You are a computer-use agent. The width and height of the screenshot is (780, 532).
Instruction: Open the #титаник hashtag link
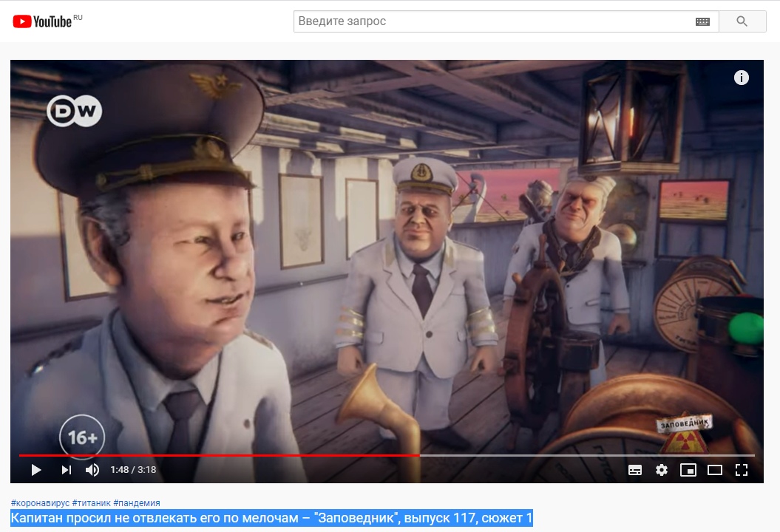click(92, 503)
